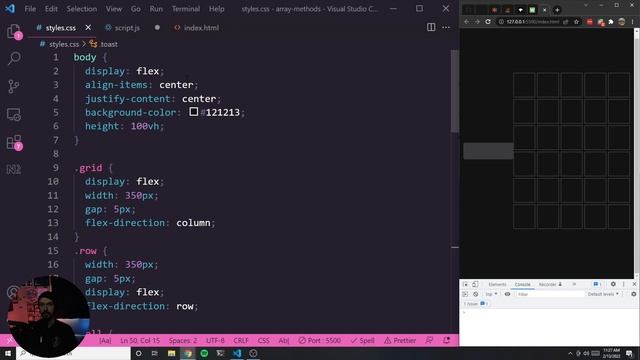Open the View menu

tap(113, 9)
